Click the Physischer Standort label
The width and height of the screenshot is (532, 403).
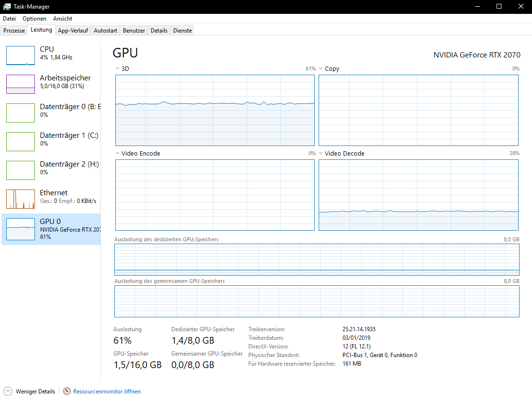pyautogui.click(x=274, y=355)
